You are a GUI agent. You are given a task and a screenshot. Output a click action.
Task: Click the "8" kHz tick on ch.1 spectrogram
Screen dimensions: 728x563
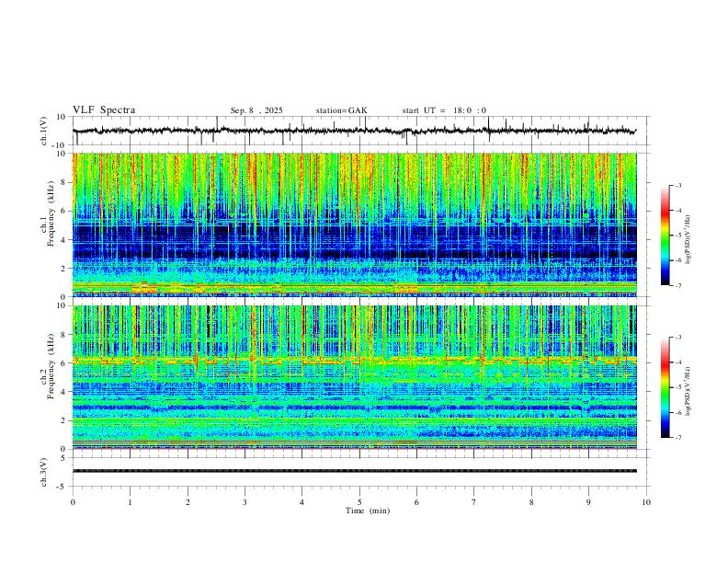tap(63, 182)
